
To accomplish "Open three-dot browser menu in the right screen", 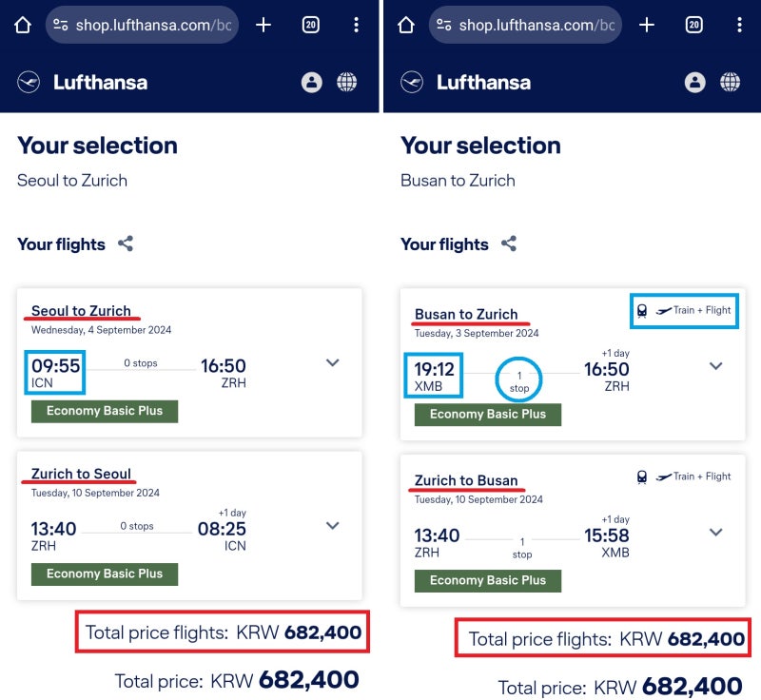I will click(739, 26).
